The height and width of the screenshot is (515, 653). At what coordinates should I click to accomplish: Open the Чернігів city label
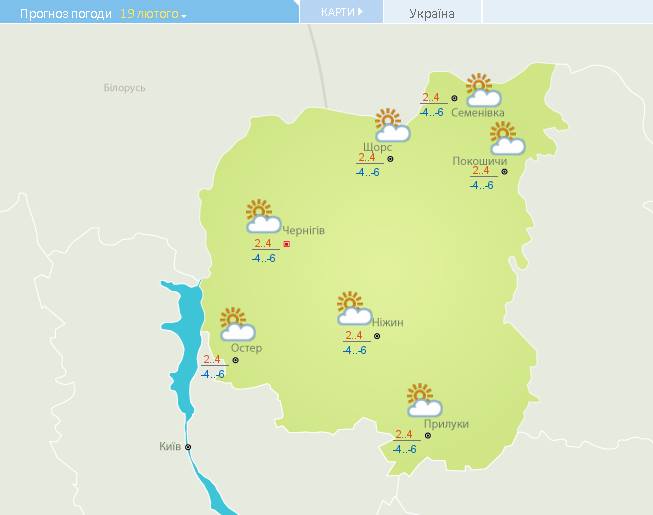click(x=304, y=230)
